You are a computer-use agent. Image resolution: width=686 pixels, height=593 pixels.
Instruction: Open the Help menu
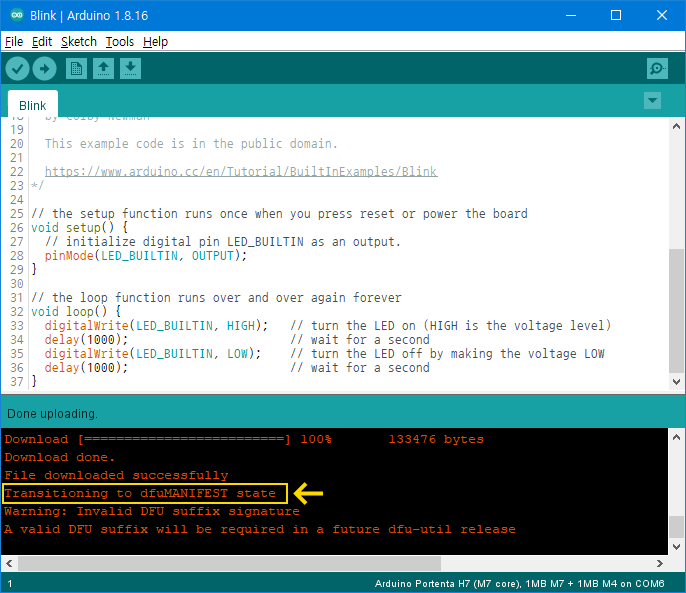(x=155, y=42)
